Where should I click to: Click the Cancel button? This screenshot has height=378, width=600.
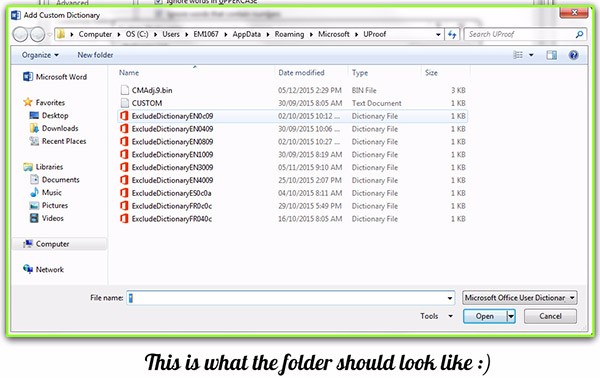tap(550, 316)
